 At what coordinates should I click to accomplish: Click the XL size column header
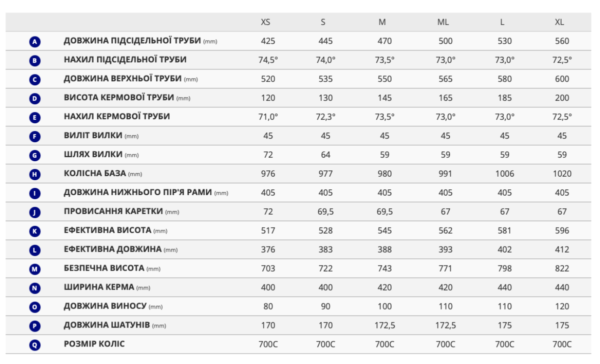tap(559, 22)
